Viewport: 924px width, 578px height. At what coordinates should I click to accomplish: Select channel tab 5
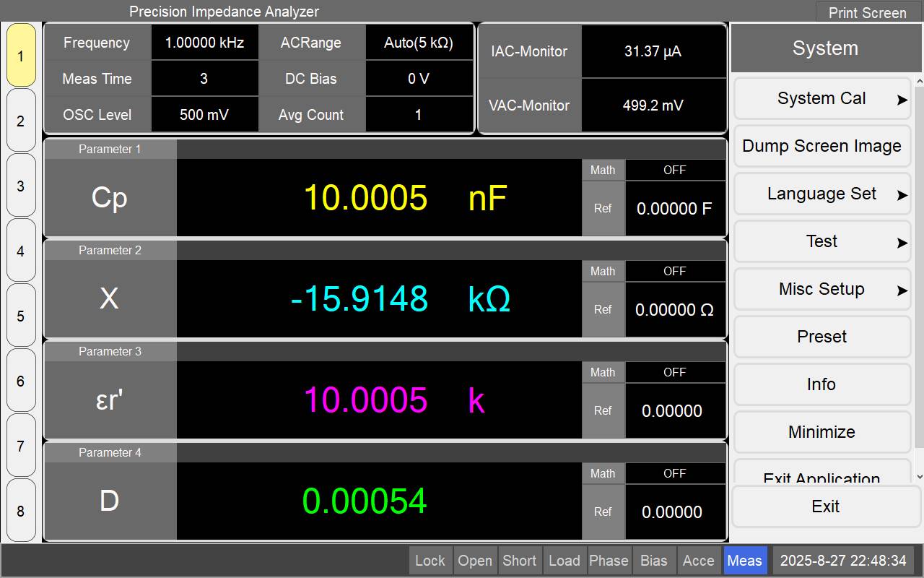point(21,316)
